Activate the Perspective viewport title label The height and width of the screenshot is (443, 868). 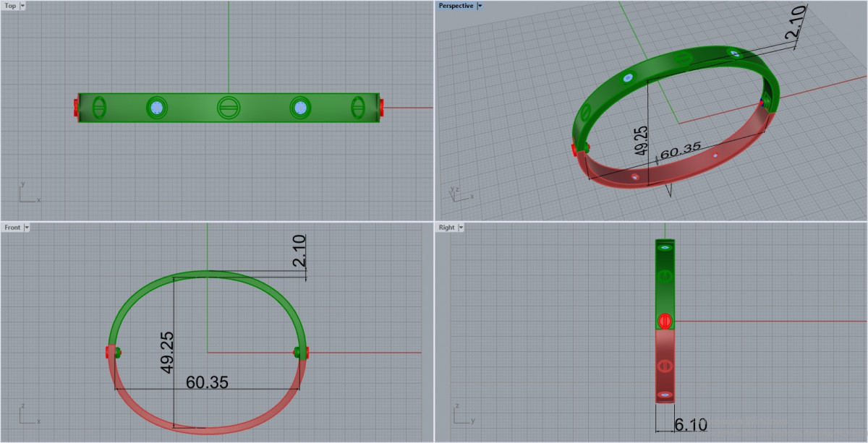pyautogui.click(x=456, y=5)
